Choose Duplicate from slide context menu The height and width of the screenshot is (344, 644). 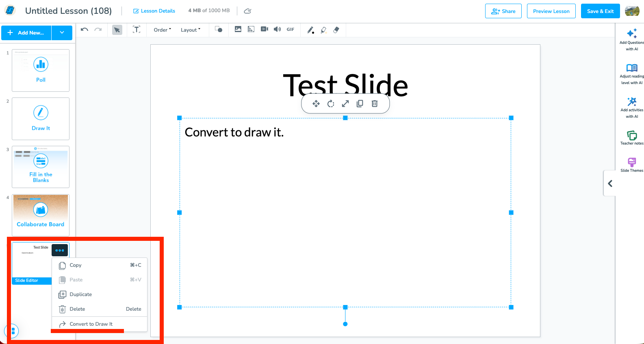pos(100,294)
